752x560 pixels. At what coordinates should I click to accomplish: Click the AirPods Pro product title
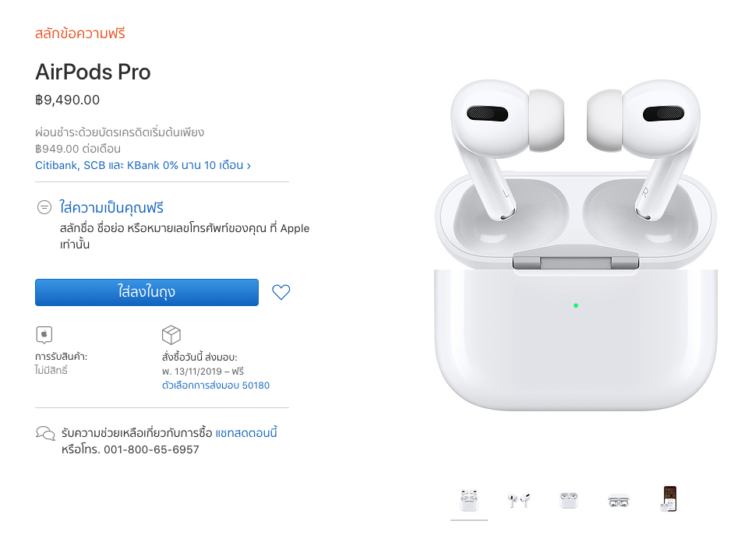(x=93, y=72)
